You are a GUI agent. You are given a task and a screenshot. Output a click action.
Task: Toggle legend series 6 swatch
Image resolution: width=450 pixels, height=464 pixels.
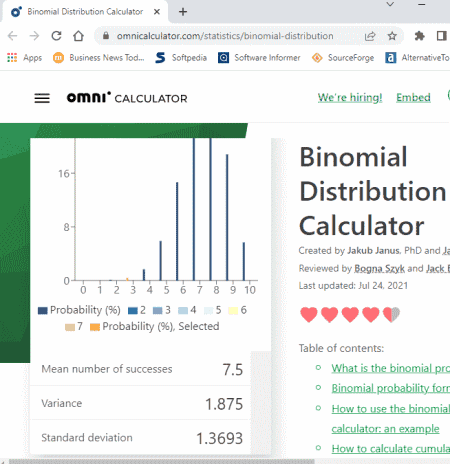[x=233, y=311]
